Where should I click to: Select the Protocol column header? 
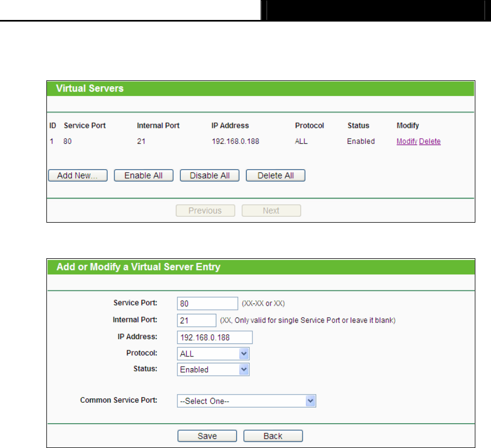(x=309, y=126)
